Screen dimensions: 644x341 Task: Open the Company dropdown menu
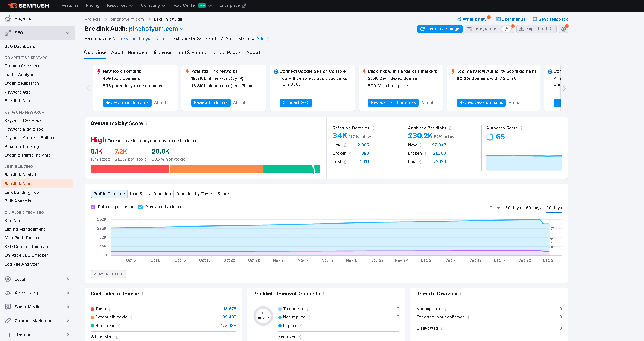(153, 6)
